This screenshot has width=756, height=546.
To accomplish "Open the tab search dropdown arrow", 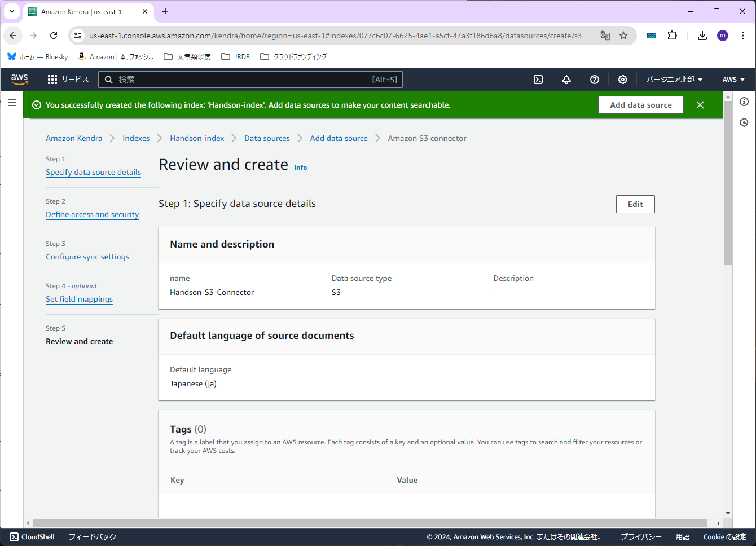I will click(x=12, y=11).
